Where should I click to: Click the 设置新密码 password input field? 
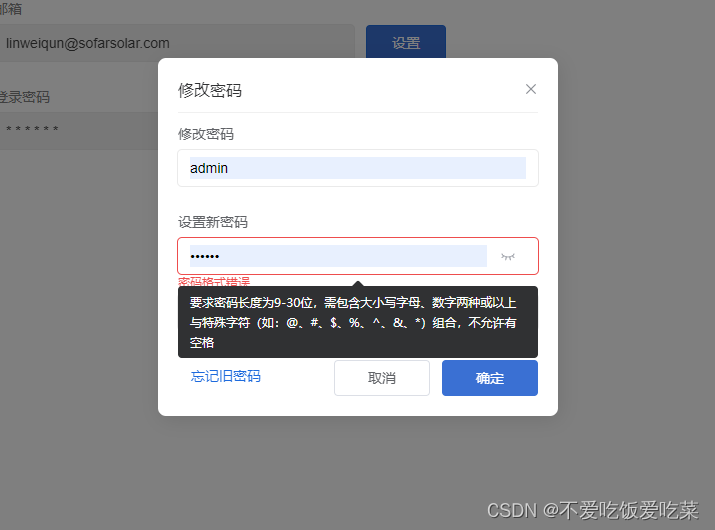coord(358,256)
